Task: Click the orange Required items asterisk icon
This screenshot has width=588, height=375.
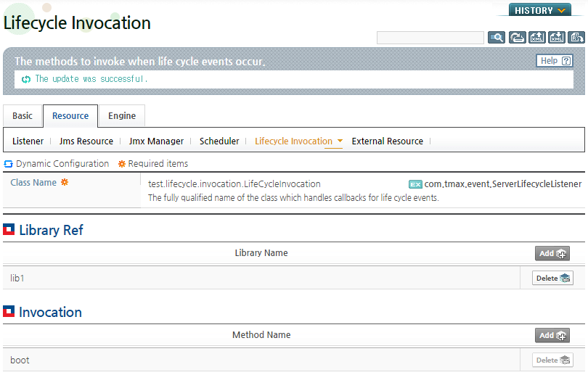Action: click(121, 164)
